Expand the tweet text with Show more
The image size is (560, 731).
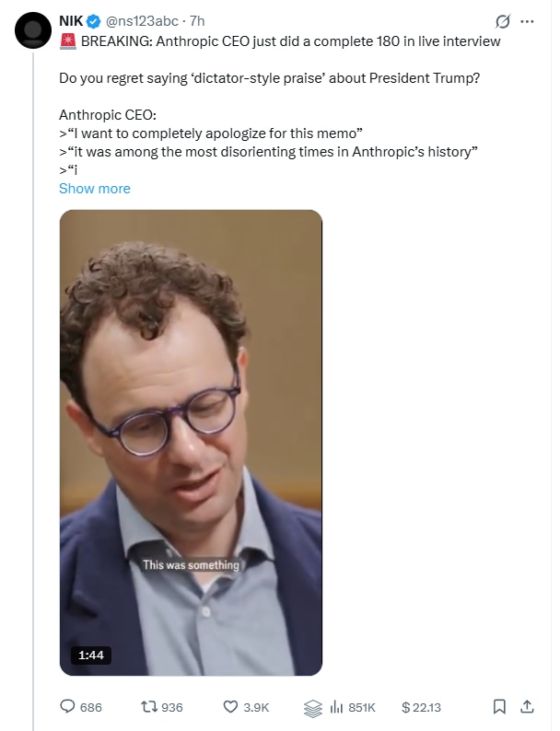pyautogui.click(x=95, y=188)
